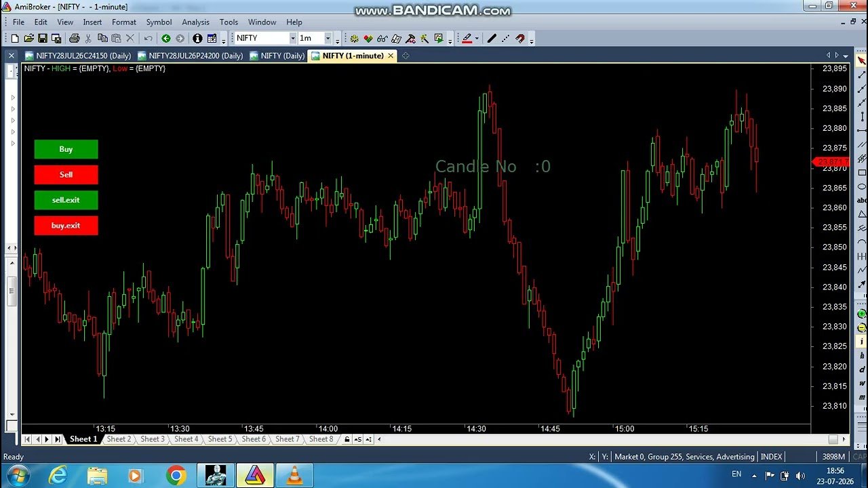
Task: Toggle the sheet lock padlock icon
Action: pyautogui.click(x=347, y=439)
